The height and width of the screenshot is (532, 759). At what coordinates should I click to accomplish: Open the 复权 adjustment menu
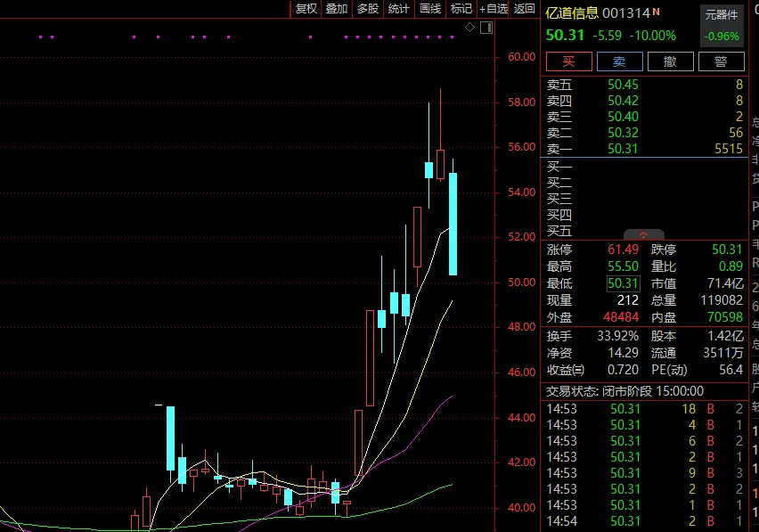[306, 9]
